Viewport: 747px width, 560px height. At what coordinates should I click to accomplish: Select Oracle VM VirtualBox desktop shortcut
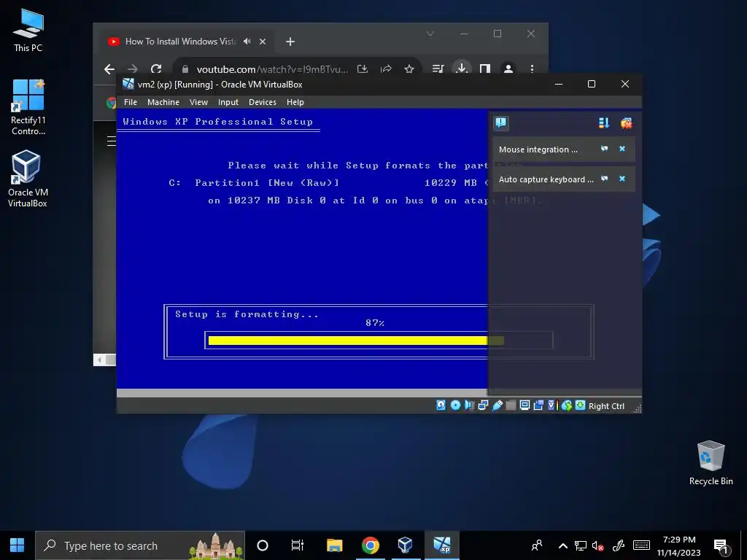coord(28,179)
